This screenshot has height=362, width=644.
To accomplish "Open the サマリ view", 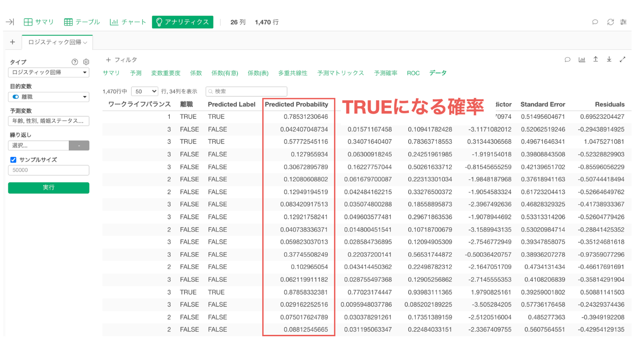I will (39, 22).
